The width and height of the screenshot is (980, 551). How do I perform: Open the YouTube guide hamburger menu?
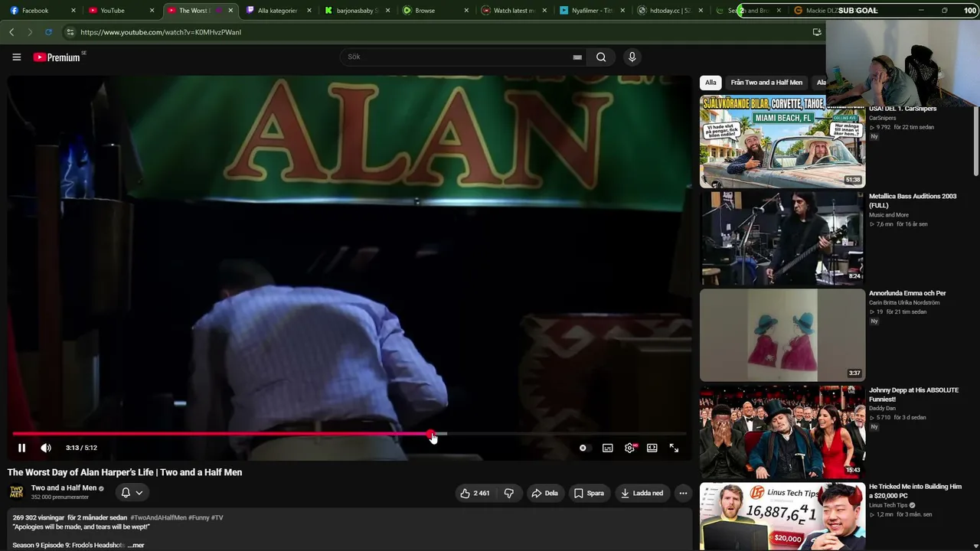pyautogui.click(x=16, y=57)
